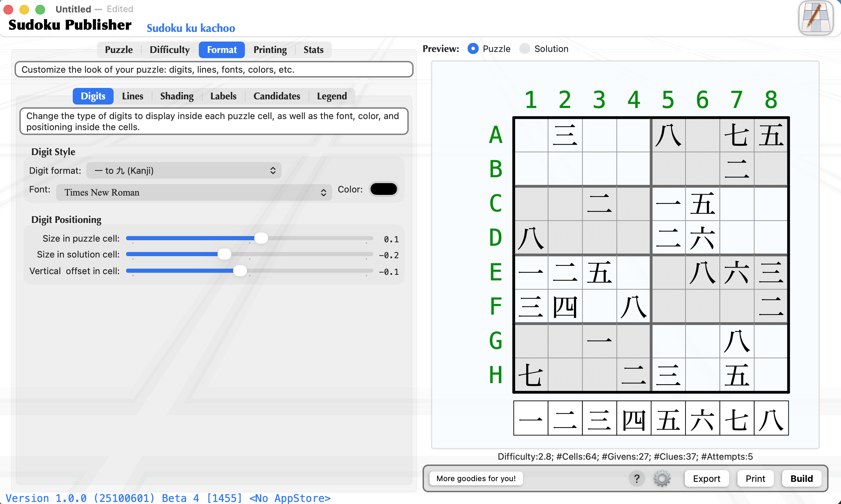Click the black digit color swatch
Screen dimensions: 841x504
[383, 189]
